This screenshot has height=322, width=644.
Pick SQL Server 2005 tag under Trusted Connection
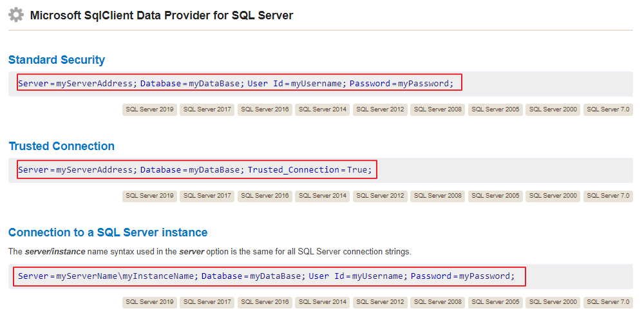coord(495,196)
